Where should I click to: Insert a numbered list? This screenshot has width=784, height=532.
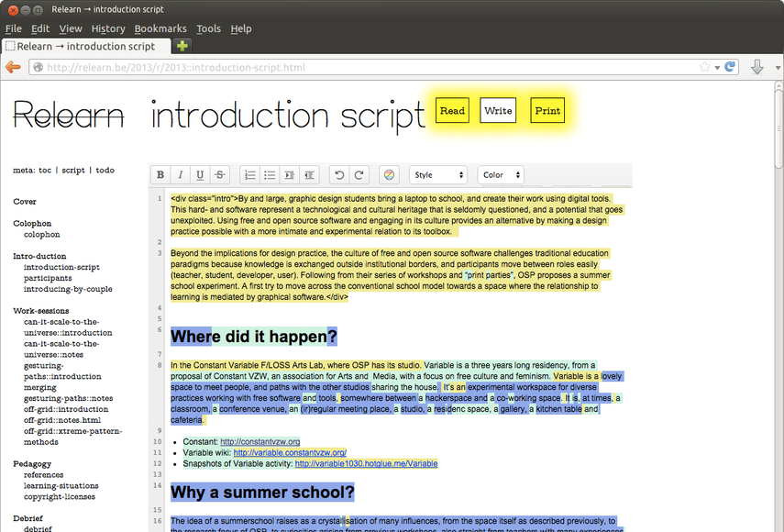[x=249, y=175]
